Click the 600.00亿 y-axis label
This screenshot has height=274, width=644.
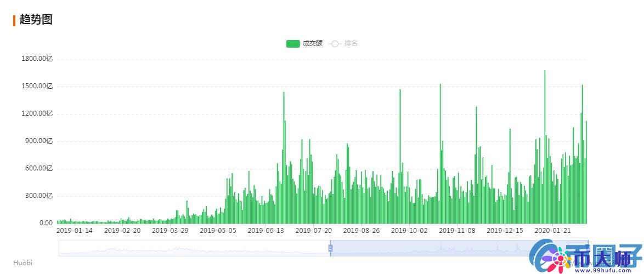coord(38,169)
